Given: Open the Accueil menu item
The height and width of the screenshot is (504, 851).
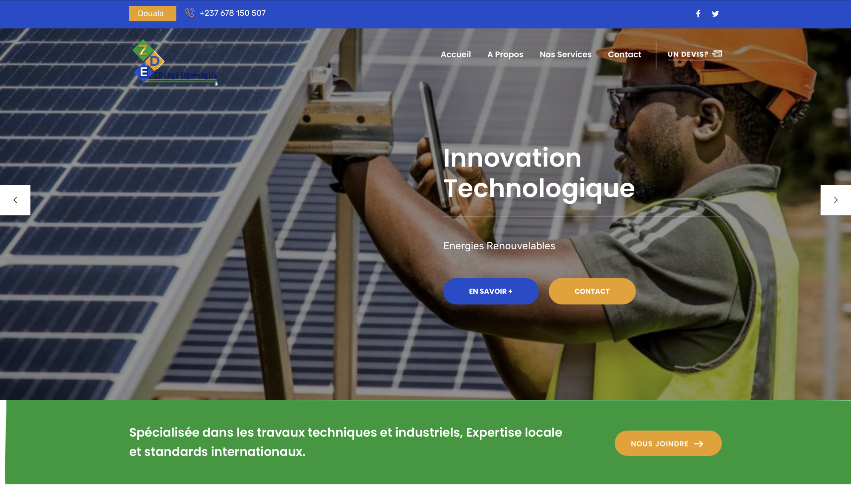Looking at the screenshot, I should [x=456, y=54].
